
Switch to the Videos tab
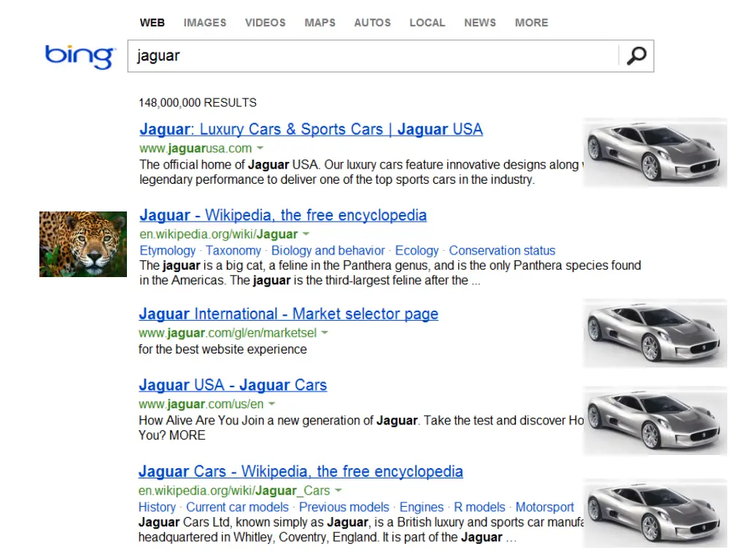coord(266,23)
